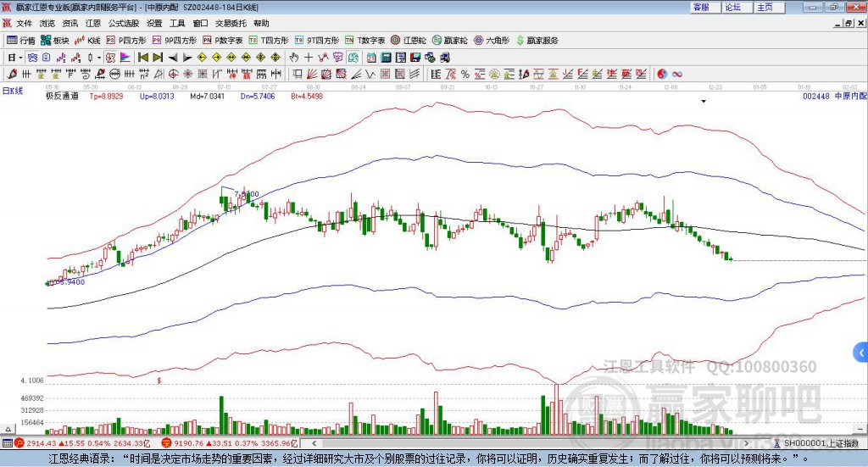This screenshot has width=868, height=467.
Task: Open the 9T四方形 tool
Action: pyautogui.click(x=317, y=41)
